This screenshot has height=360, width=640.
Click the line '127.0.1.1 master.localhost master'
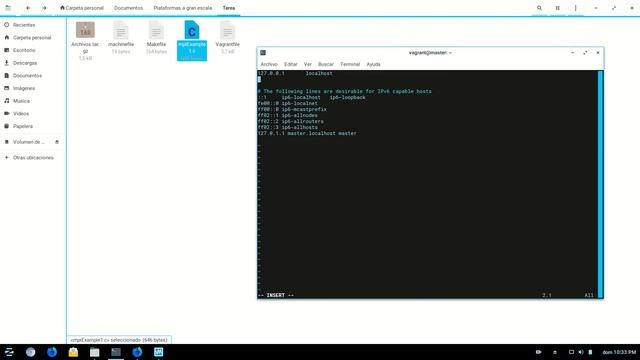[x=307, y=133]
